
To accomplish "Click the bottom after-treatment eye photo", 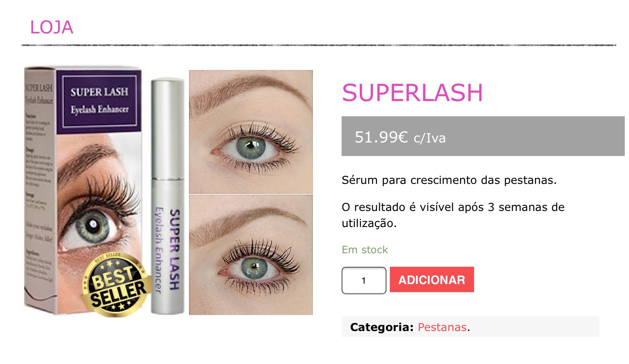I will 251,255.
